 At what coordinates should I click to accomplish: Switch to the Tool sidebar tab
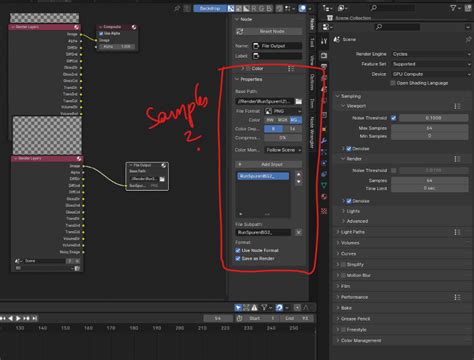click(x=312, y=42)
